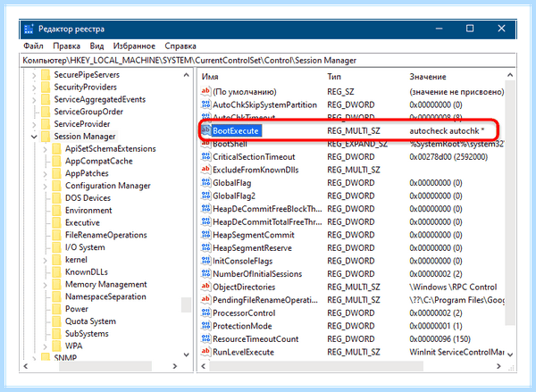The height and width of the screenshot is (392, 536).
Task: Click the GlobalFlag2 DWORD icon
Action: pos(205,196)
